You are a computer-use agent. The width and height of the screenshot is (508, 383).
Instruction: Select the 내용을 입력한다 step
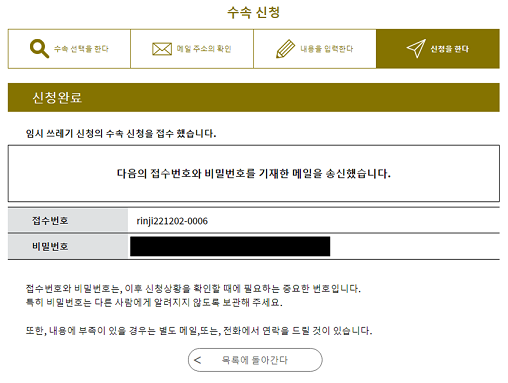tap(315, 49)
